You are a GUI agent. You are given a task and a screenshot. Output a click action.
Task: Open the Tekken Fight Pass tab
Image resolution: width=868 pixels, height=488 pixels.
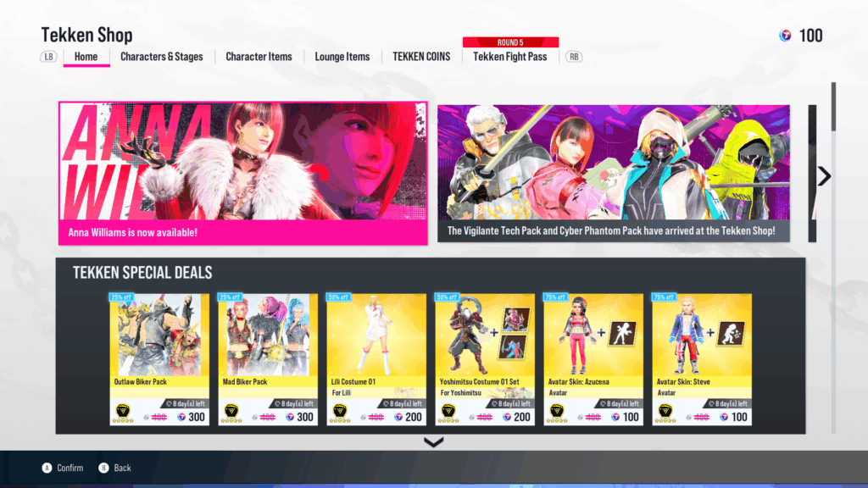(509, 57)
